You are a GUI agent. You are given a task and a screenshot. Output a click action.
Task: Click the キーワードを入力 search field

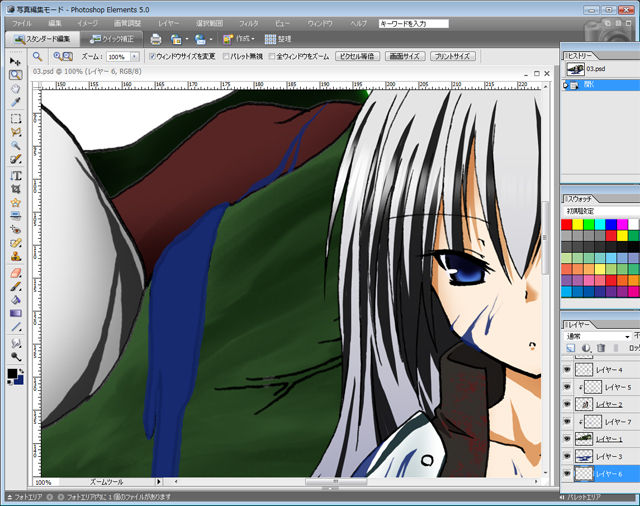(413, 24)
